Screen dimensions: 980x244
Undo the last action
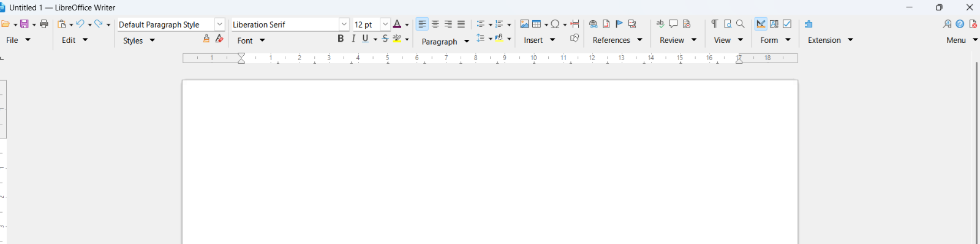coord(80,25)
